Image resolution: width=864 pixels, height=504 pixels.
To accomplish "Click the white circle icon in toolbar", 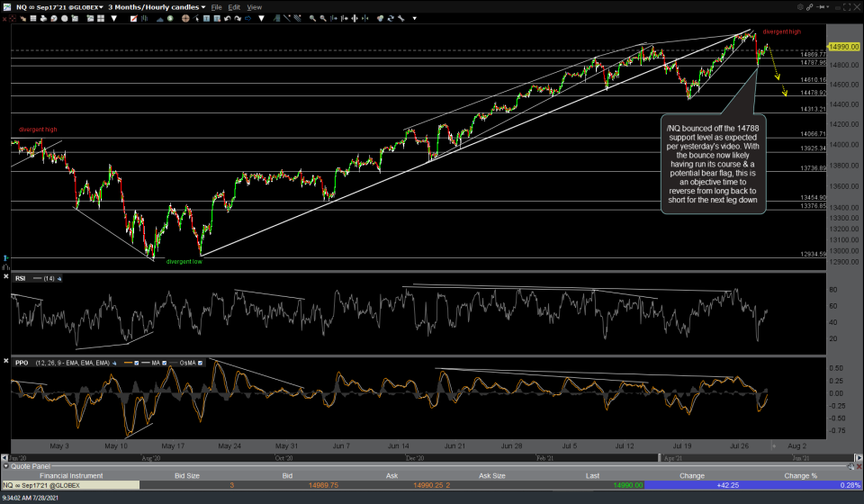I will coord(65,18).
